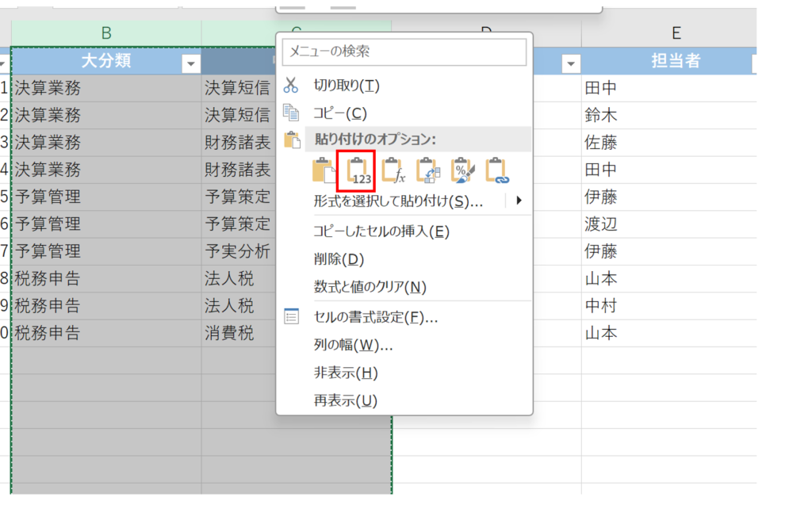Screen dimensions: 812x520
Task: Open 列の幅(W) column width option
Action: pyautogui.click(x=353, y=346)
